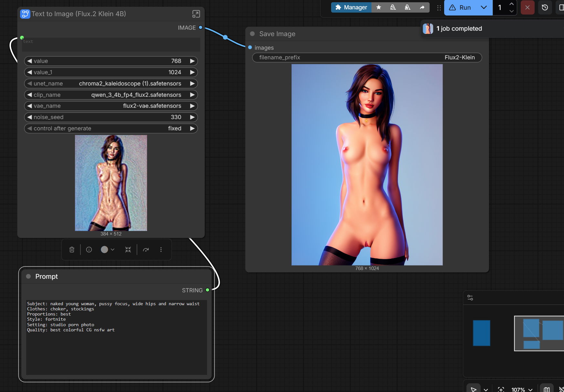
Task: Click the filename_prefix field in Save Image
Action: pyautogui.click(x=367, y=57)
